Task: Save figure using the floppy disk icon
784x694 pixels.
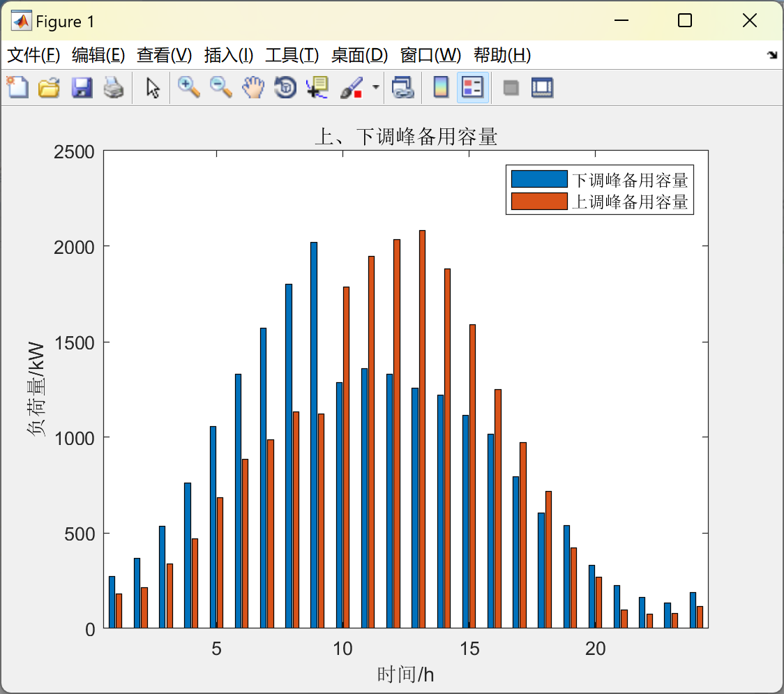Action: coord(82,87)
